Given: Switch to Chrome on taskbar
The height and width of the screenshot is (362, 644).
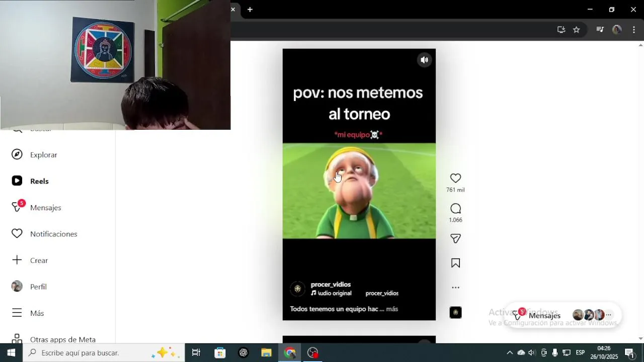Looking at the screenshot, I should [x=290, y=353].
